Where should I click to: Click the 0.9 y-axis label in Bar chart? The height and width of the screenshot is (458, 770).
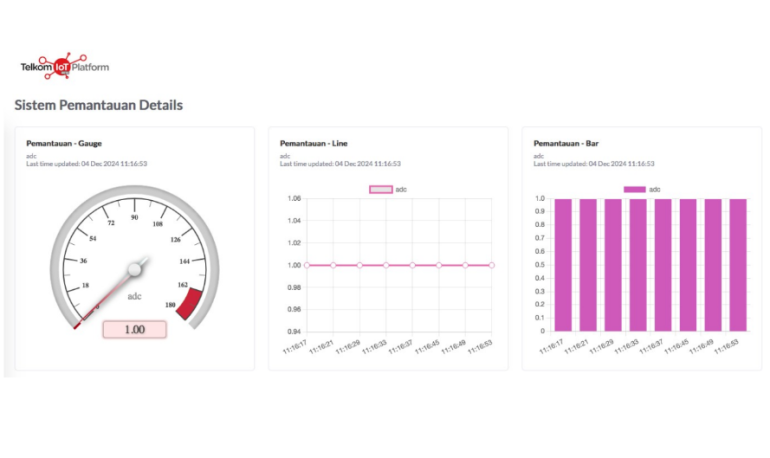pyautogui.click(x=540, y=211)
